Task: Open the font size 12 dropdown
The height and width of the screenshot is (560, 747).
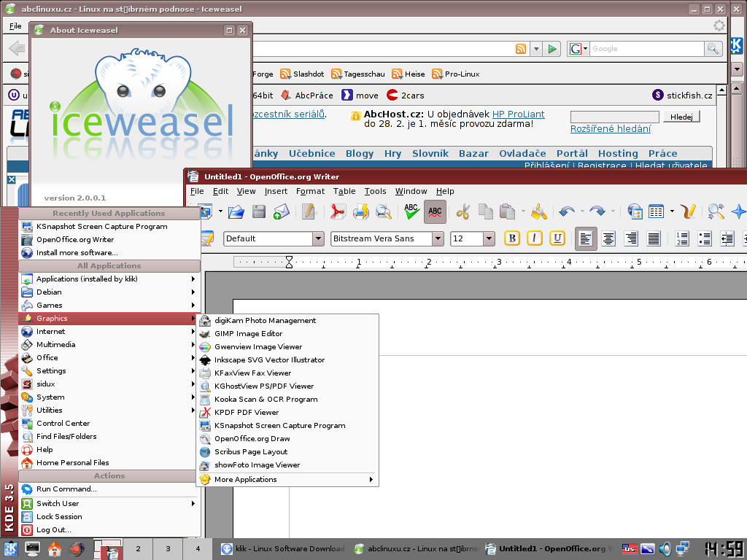Action: coord(489,238)
